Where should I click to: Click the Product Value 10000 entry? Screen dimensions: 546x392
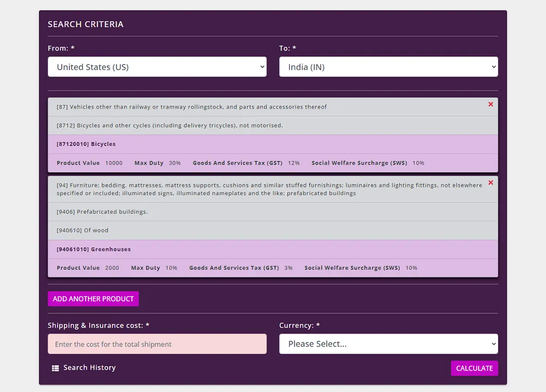(x=89, y=163)
